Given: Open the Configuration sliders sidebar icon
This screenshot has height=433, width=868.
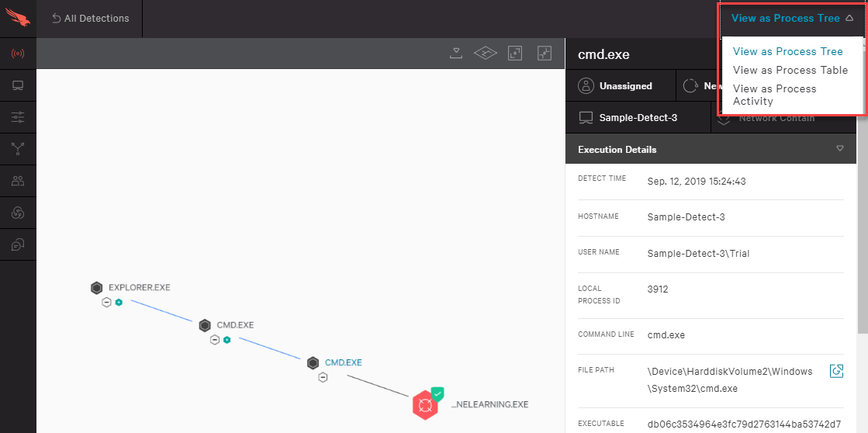Looking at the screenshot, I should click(18, 117).
